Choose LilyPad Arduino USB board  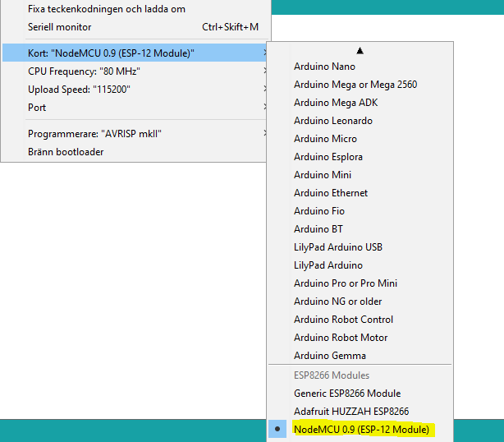pyautogui.click(x=360, y=247)
